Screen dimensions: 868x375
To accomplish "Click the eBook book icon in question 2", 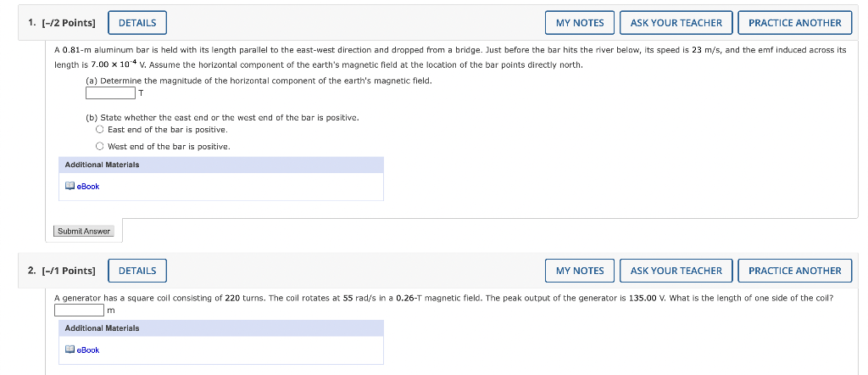I will pyautogui.click(x=70, y=350).
